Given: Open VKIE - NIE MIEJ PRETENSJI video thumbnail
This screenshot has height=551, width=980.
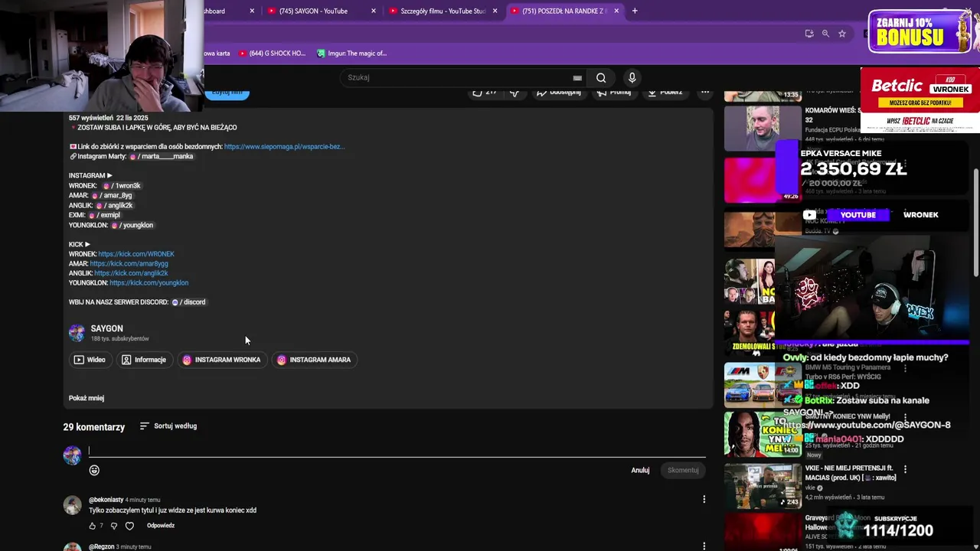Looking at the screenshot, I should (763, 485).
